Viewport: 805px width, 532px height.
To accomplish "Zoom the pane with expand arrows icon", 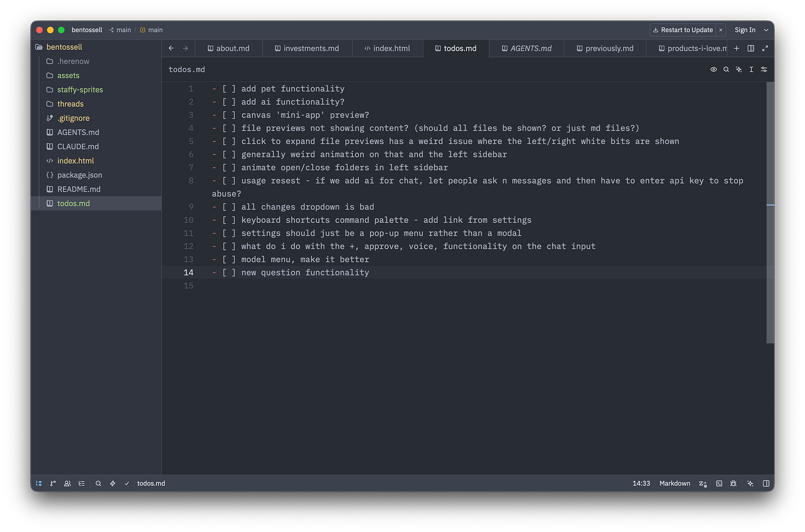I will [x=765, y=49].
